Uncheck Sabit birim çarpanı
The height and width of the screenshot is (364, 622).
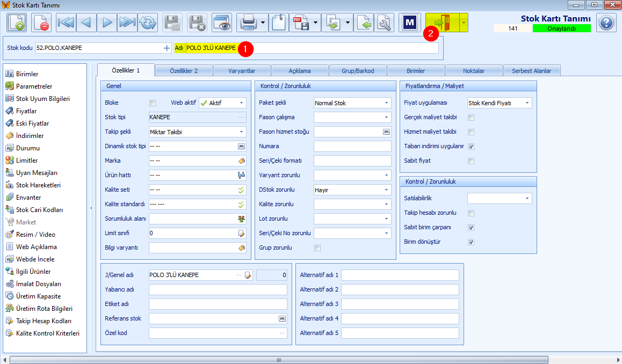(x=471, y=228)
